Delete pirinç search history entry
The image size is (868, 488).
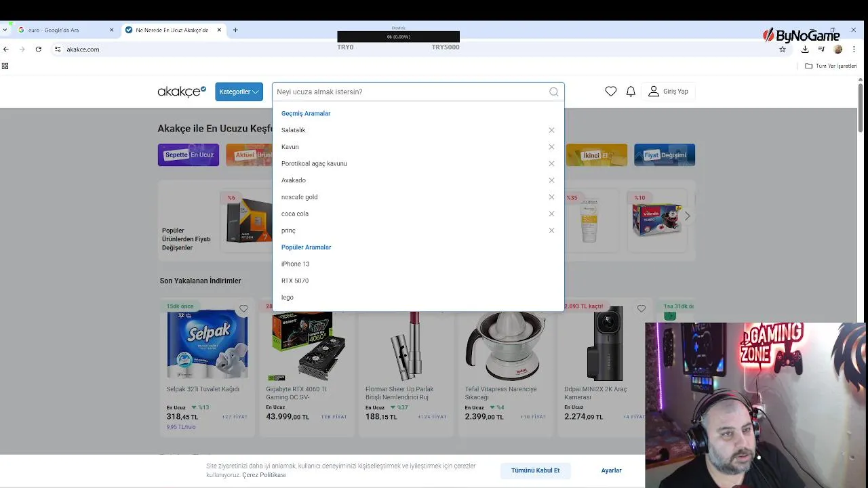coord(551,230)
